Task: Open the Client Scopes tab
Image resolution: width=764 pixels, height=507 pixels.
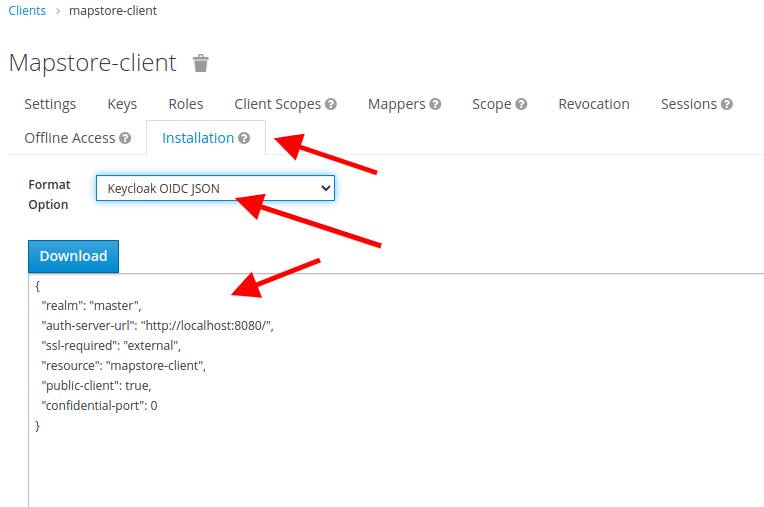Action: [x=277, y=104]
